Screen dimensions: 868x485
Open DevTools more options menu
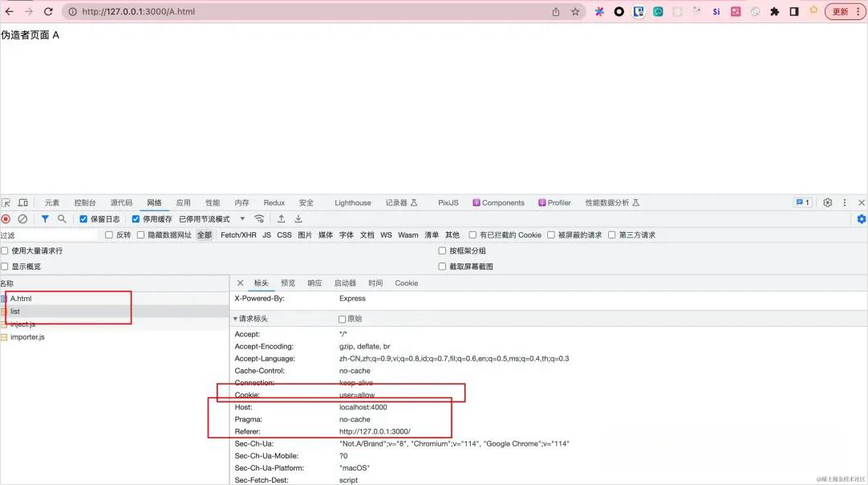tap(845, 203)
